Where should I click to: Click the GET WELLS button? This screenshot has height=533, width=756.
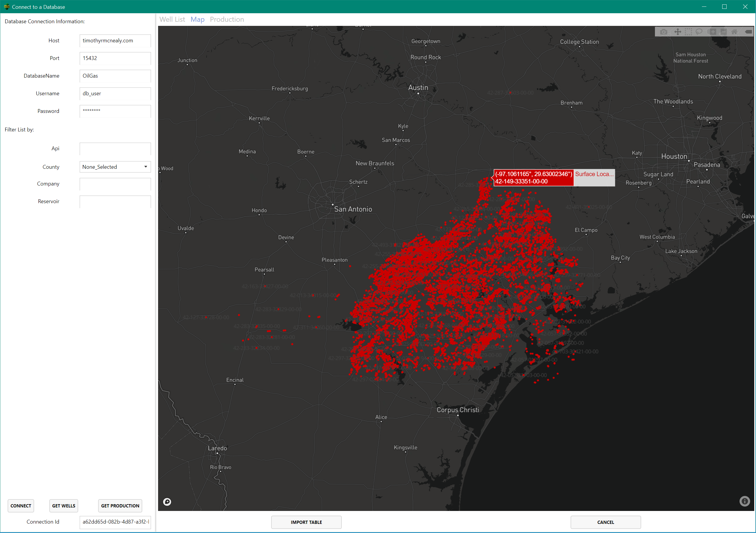tap(63, 506)
